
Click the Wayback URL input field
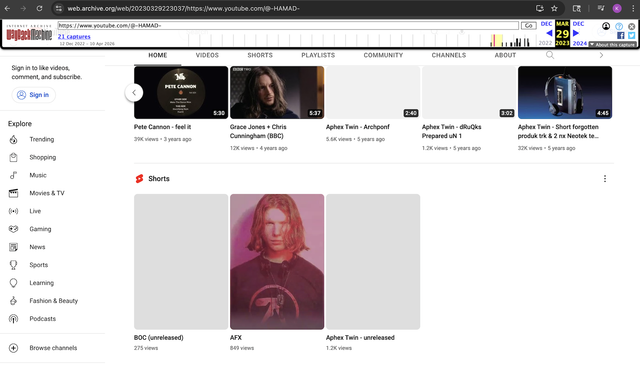[x=288, y=25]
